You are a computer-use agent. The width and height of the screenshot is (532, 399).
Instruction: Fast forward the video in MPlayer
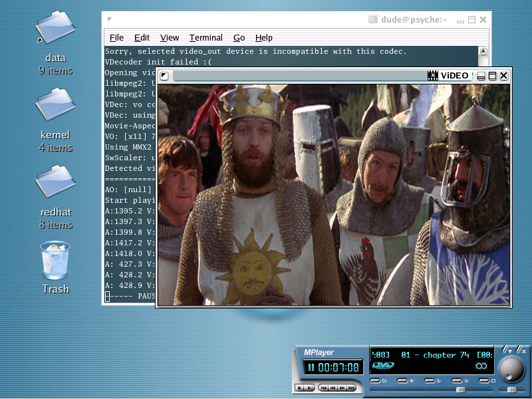pos(342,388)
